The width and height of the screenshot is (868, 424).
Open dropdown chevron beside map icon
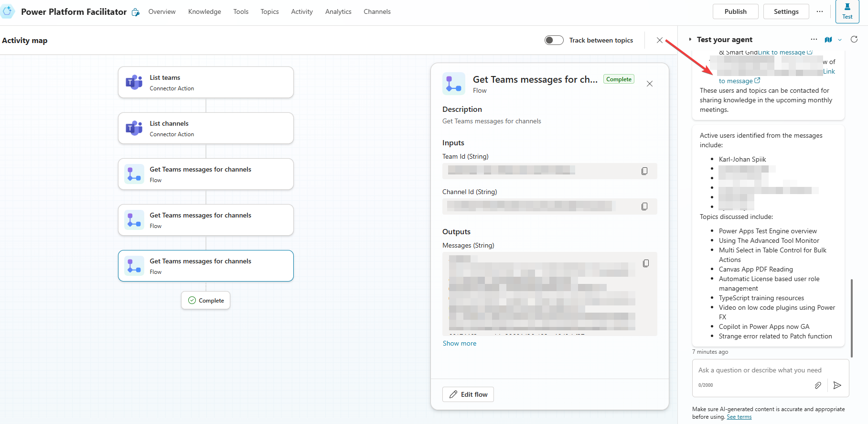[840, 40]
